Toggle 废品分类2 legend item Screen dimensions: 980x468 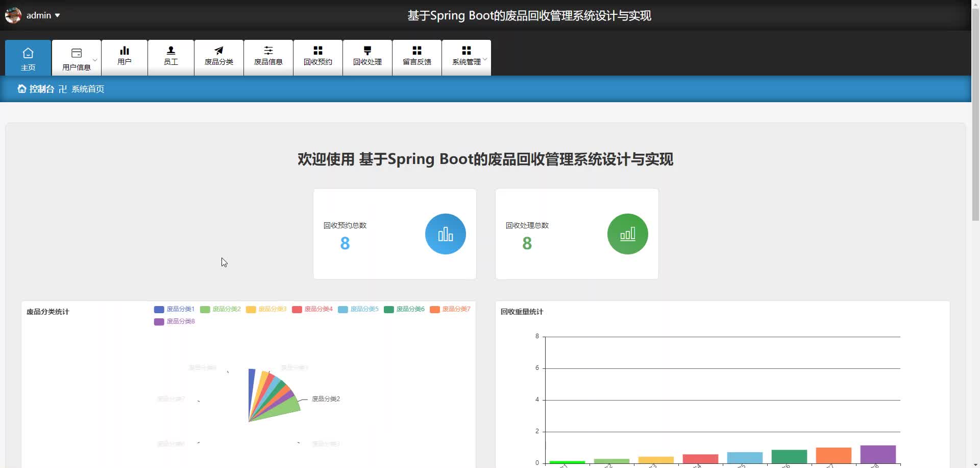(220, 309)
